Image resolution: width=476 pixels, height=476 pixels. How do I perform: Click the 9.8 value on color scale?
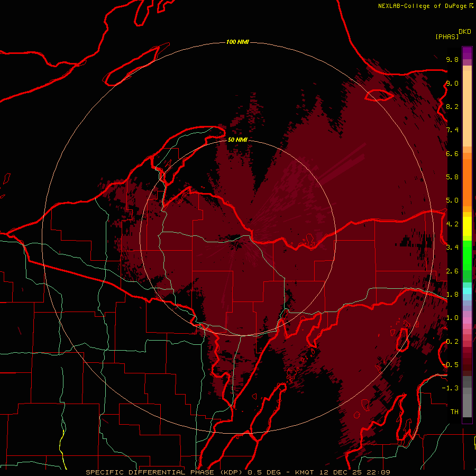coord(452,59)
